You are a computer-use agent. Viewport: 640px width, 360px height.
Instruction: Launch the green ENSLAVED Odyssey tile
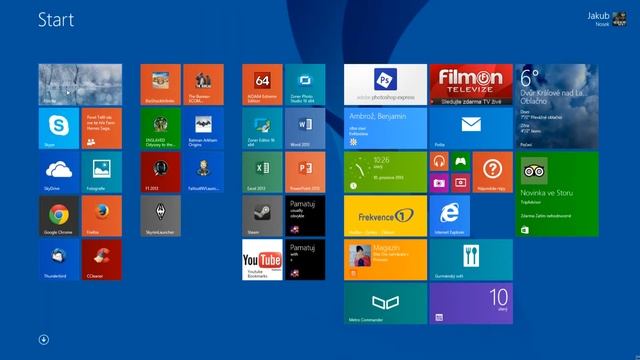pyautogui.click(x=160, y=128)
